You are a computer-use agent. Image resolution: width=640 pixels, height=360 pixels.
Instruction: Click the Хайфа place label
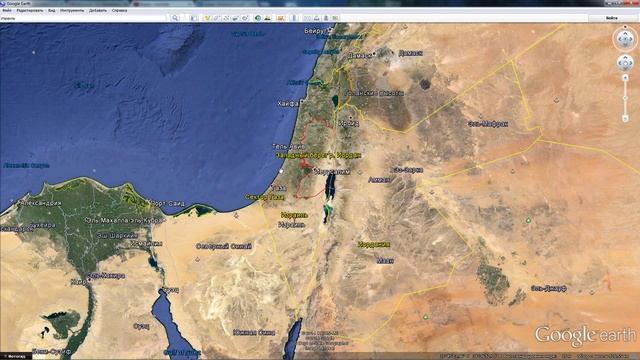pos(288,104)
